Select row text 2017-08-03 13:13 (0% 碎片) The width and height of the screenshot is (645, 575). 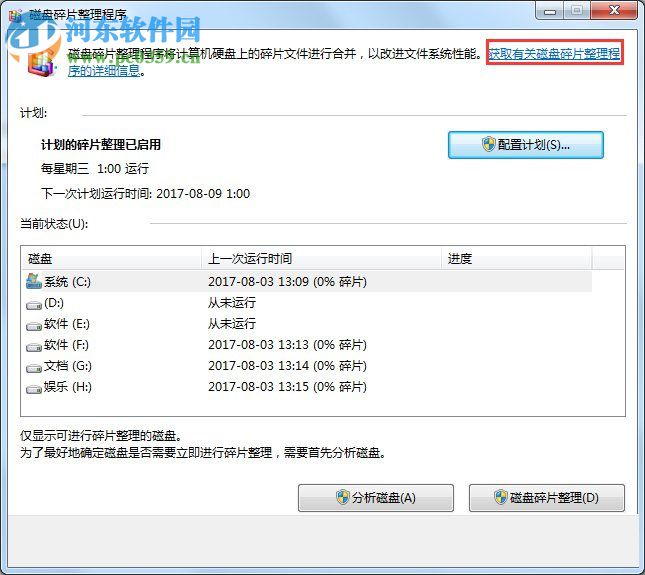coord(287,345)
